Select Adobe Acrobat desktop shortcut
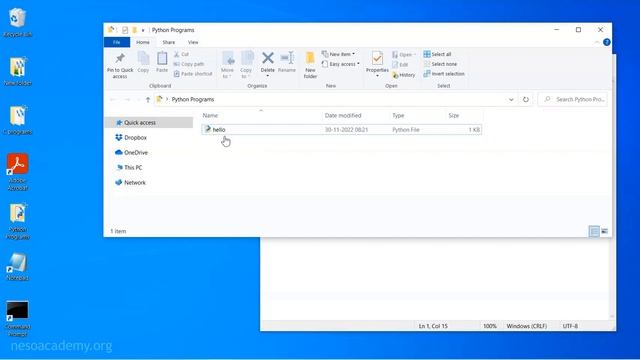The width and height of the screenshot is (640, 360). click(18, 172)
